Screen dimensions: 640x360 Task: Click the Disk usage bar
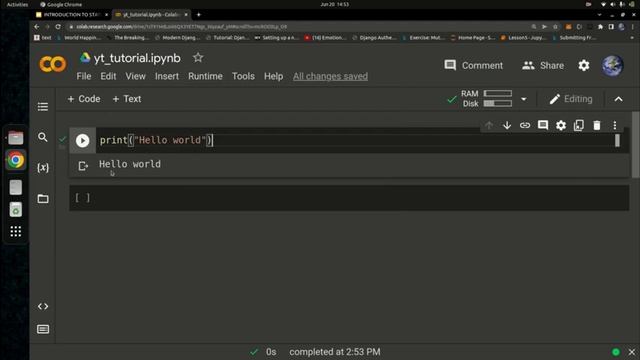coord(498,104)
